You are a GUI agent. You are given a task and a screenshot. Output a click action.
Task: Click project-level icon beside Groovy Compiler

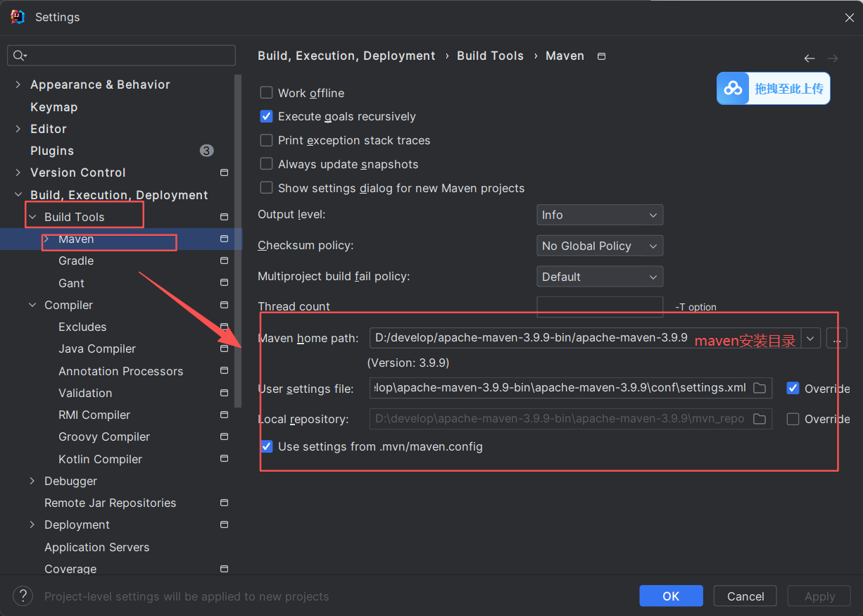click(224, 436)
